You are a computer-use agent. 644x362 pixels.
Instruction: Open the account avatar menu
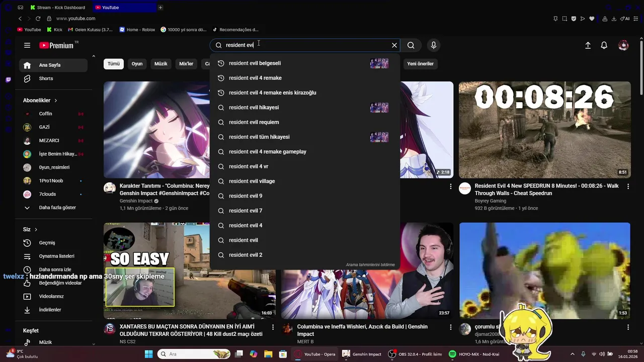(x=623, y=45)
